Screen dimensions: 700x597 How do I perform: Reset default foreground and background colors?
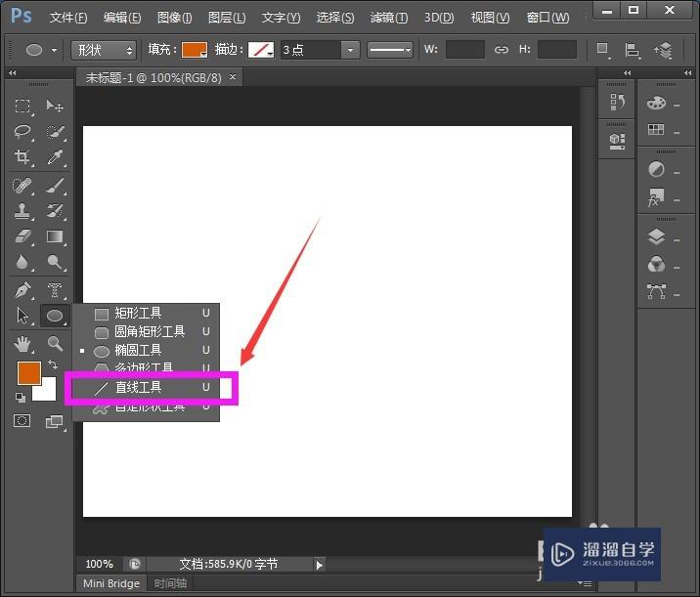tap(21, 397)
